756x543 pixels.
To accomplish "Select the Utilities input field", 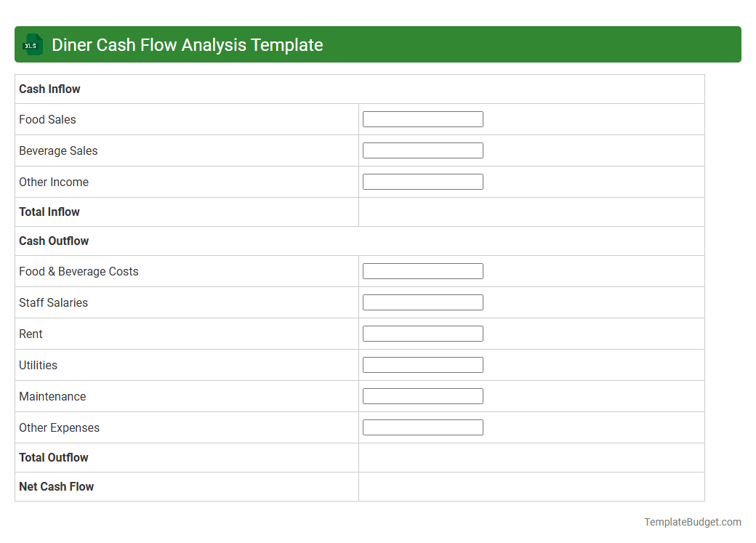I will (422, 364).
